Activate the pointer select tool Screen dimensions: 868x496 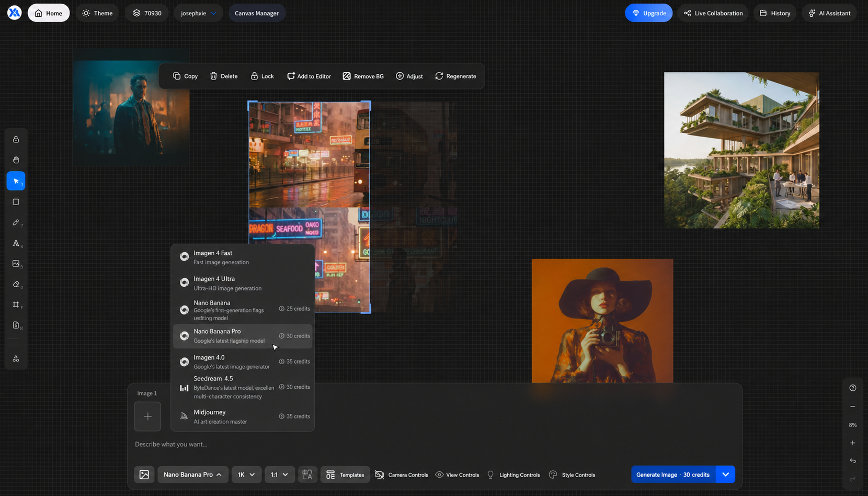coord(16,181)
